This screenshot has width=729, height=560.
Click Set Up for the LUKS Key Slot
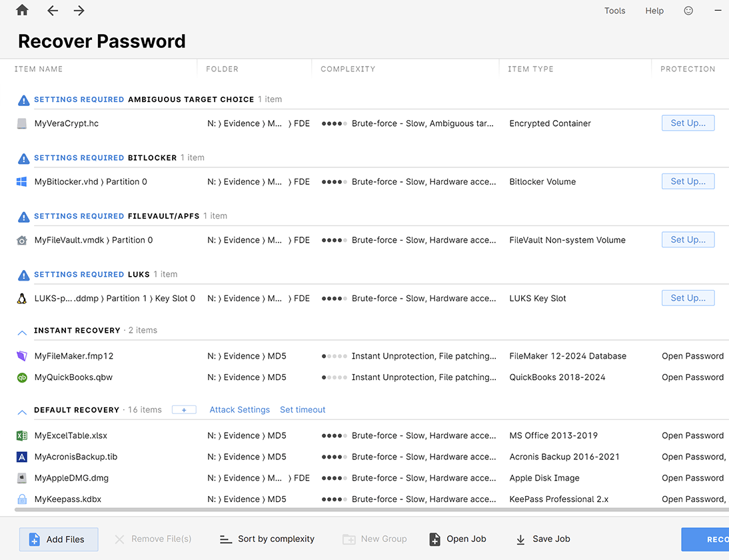coord(688,298)
